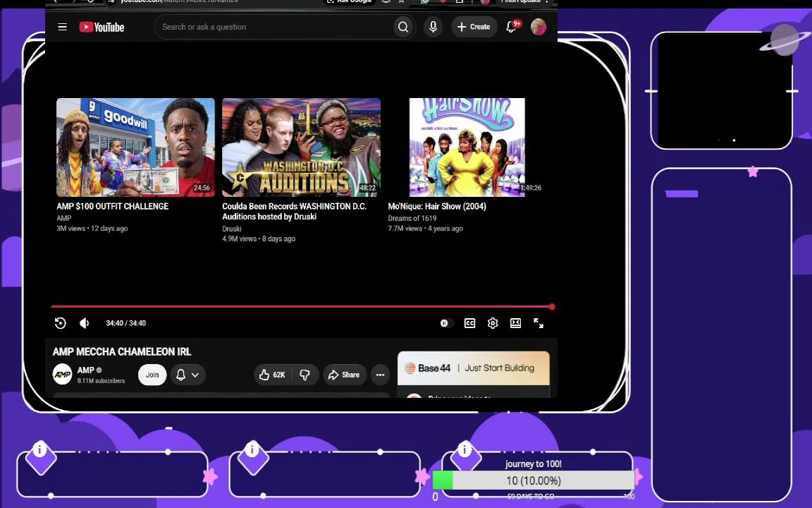Open the Base44 Just Start Building ad

point(474,368)
